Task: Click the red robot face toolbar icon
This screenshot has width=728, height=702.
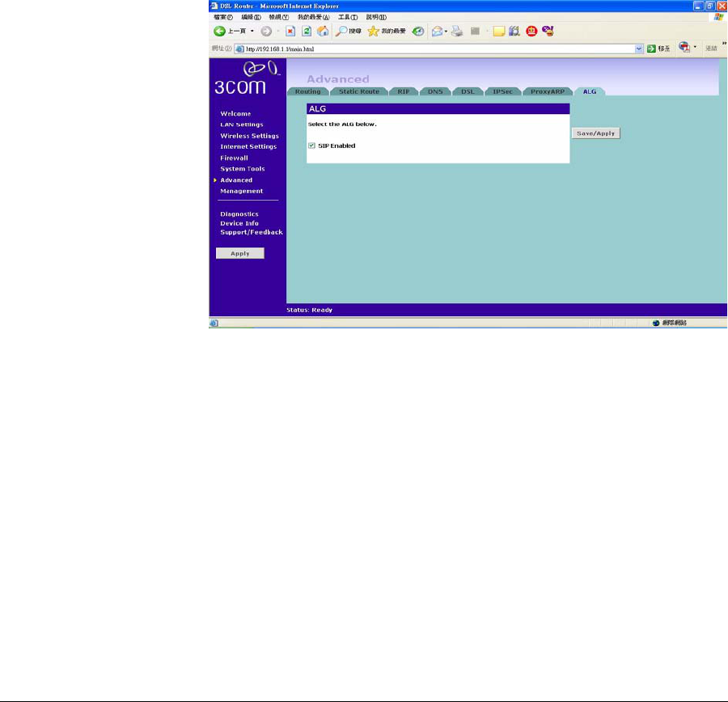Action: [531, 31]
